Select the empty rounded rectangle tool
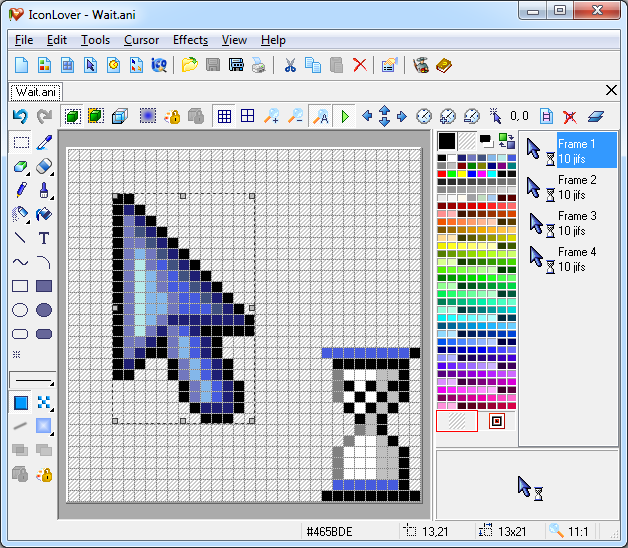Viewport: 628px width, 548px height. point(20,334)
